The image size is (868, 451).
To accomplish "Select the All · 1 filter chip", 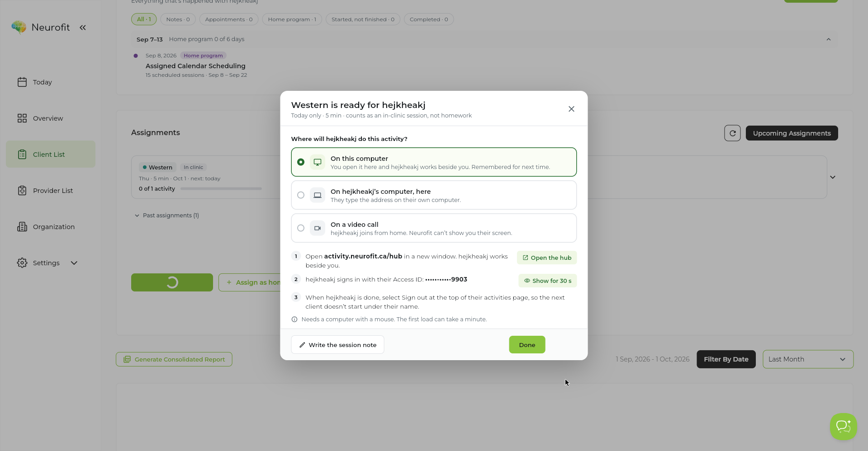I will point(144,19).
